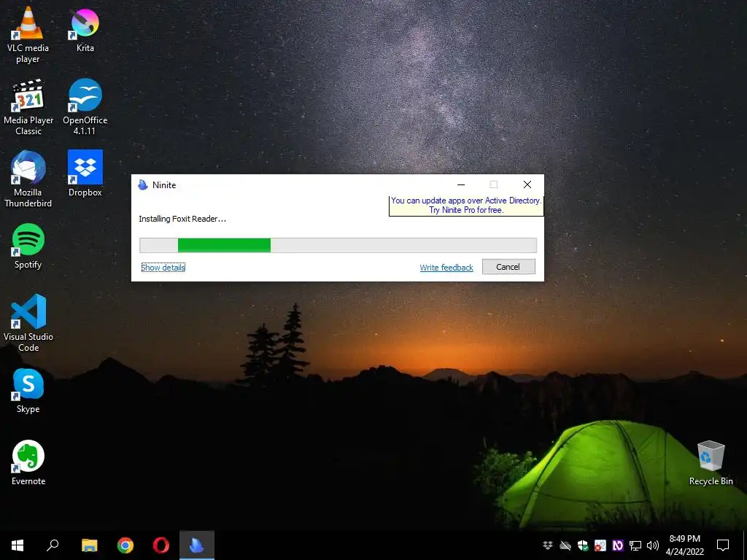
Task: Minimize the Ninite window
Action: coord(461,184)
